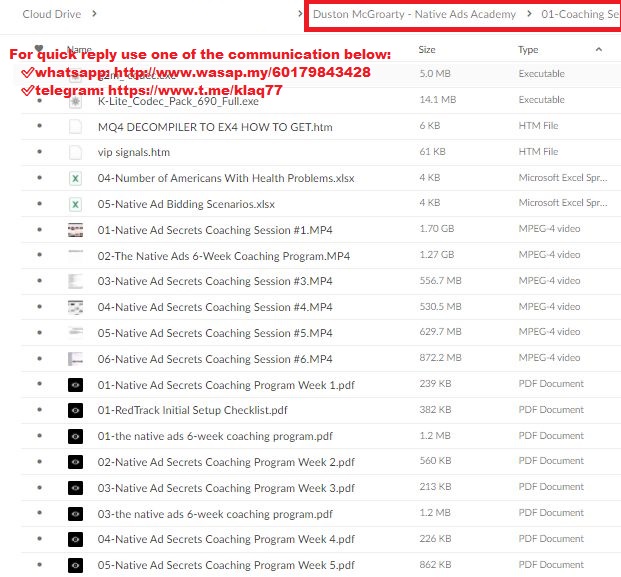Click video thumbnail of Coaching Session #4.MP4
This screenshot has height=577, width=621.
tap(75, 307)
